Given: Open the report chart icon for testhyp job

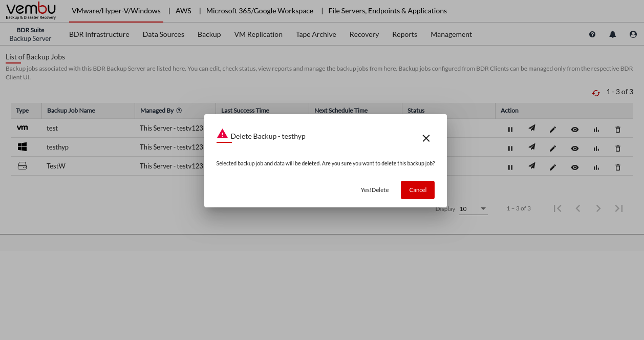Looking at the screenshot, I should pos(596,148).
